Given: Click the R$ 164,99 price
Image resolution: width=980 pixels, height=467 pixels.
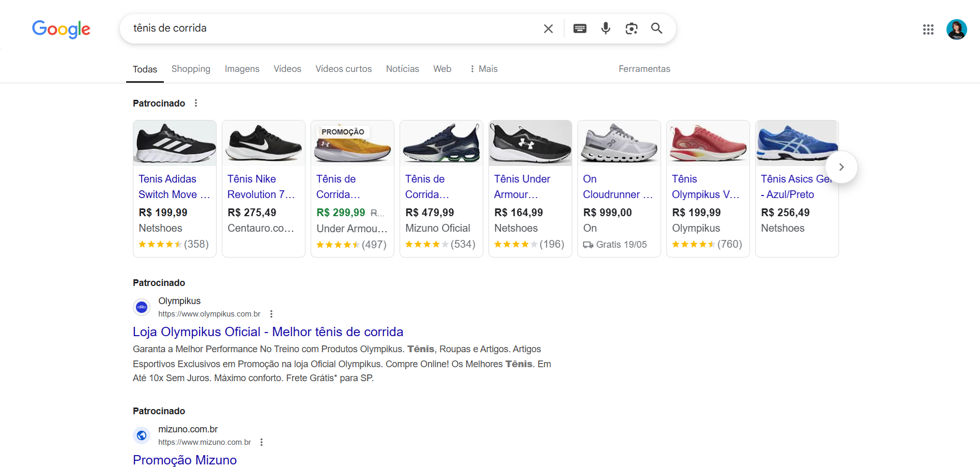Looking at the screenshot, I should tap(518, 213).
